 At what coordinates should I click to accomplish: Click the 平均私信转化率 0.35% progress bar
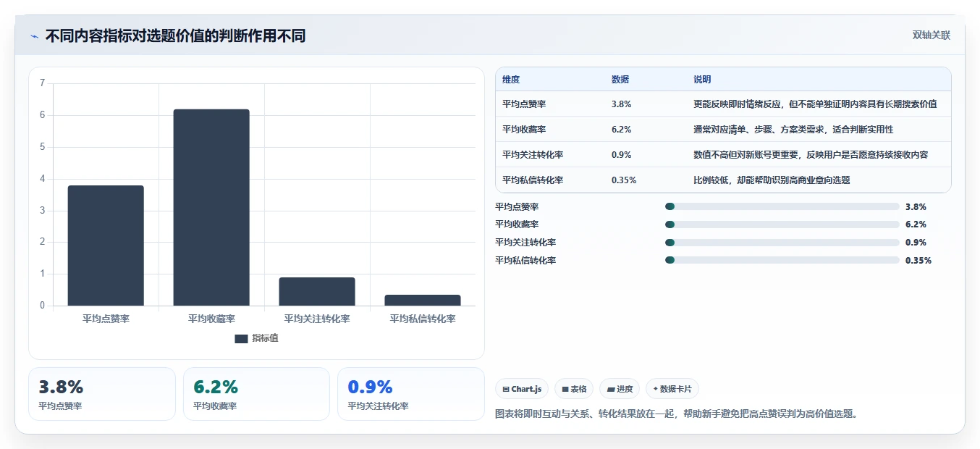click(782, 260)
